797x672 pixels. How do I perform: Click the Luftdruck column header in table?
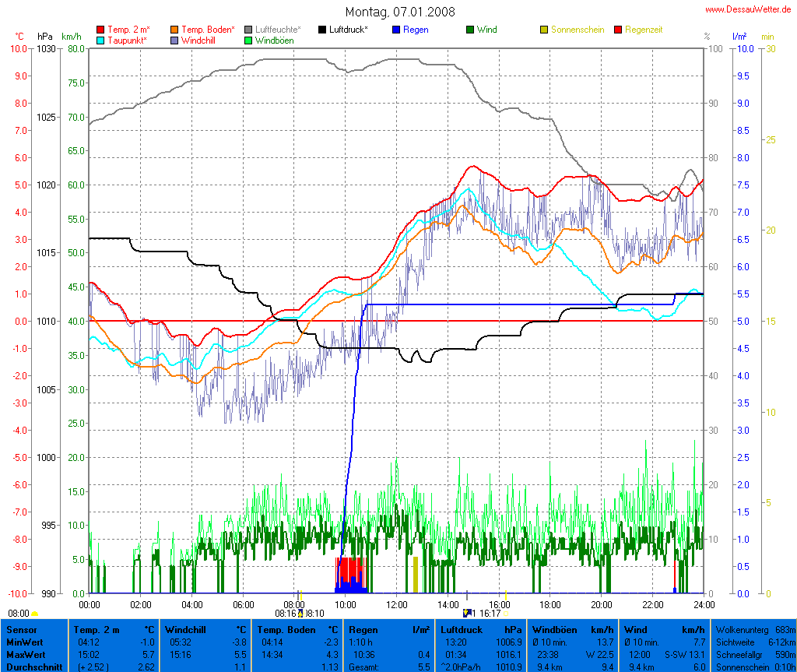[459, 629]
